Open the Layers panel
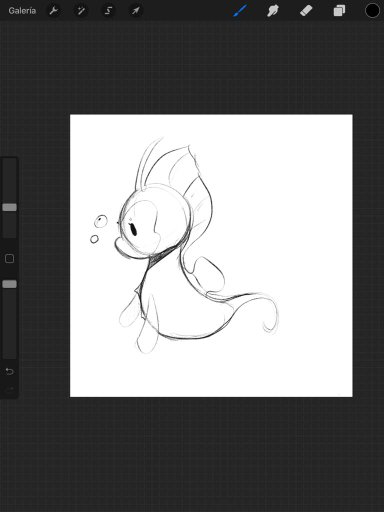Image resolution: width=384 pixels, height=512 pixels. [339, 11]
